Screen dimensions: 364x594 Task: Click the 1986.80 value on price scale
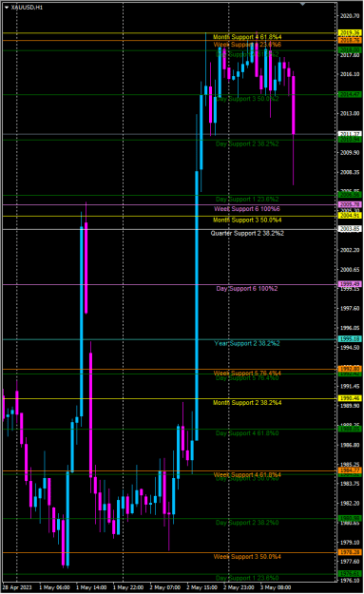350,445
